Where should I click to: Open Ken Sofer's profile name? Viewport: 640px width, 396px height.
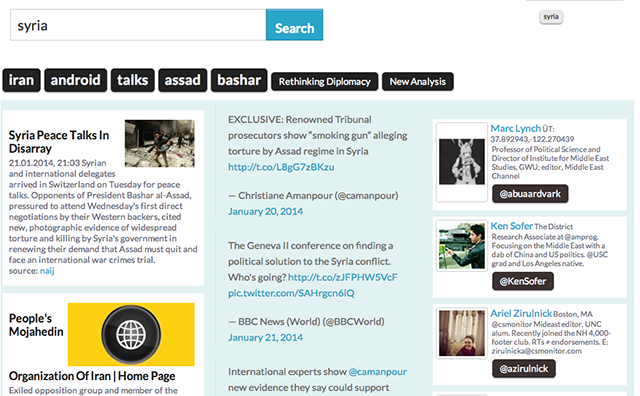(512, 226)
